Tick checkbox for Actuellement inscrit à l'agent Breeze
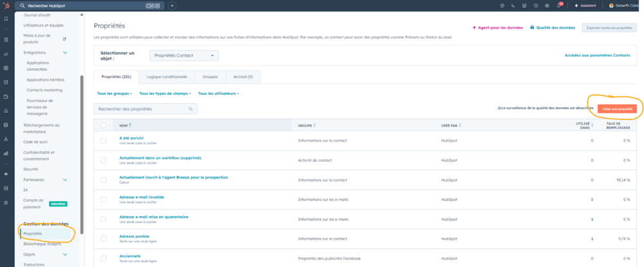 click(104, 180)
